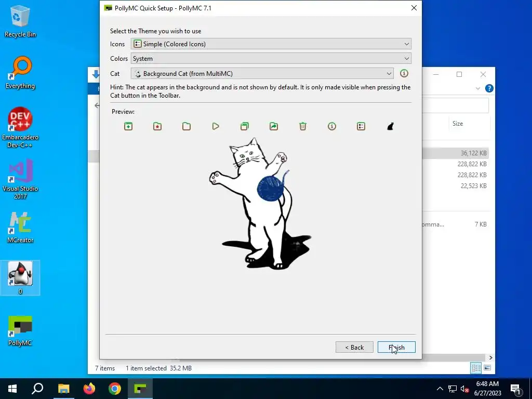Click the taskbar clock showing 6:48 AM
Image resolution: width=532 pixels, height=399 pixels.
pyautogui.click(x=487, y=389)
